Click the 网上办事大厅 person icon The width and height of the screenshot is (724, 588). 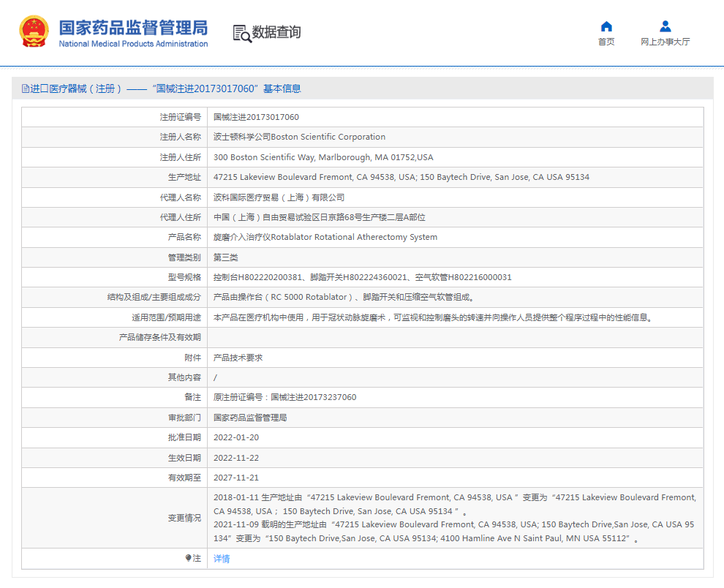(665, 26)
